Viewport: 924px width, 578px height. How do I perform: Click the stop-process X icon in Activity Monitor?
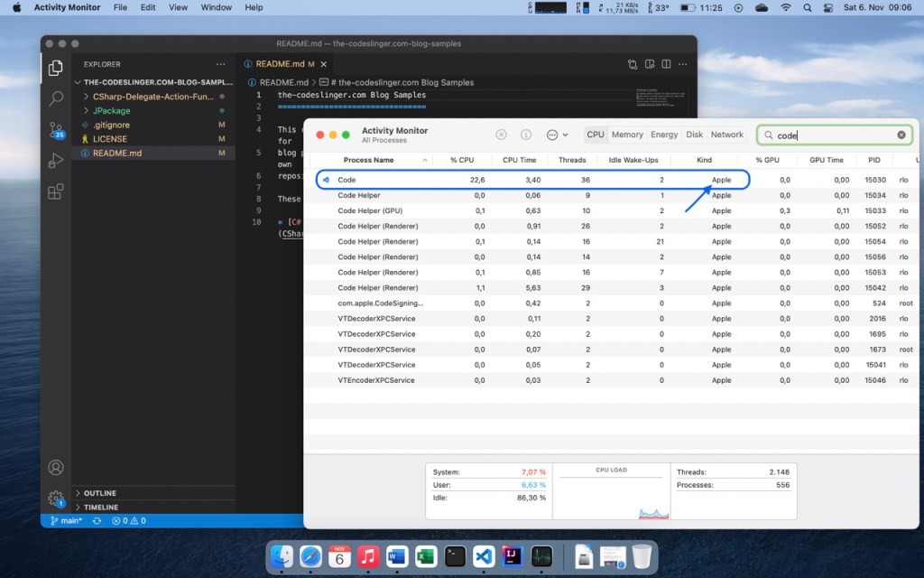point(501,134)
